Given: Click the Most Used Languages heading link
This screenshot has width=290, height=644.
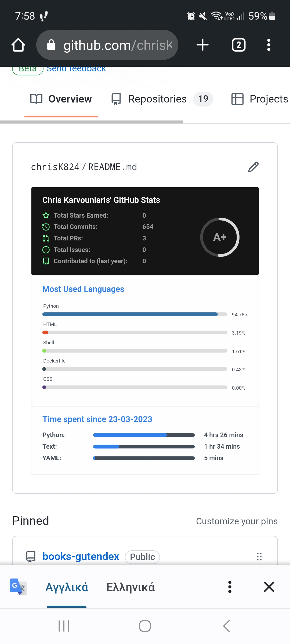Looking at the screenshot, I should (x=83, y=289).
